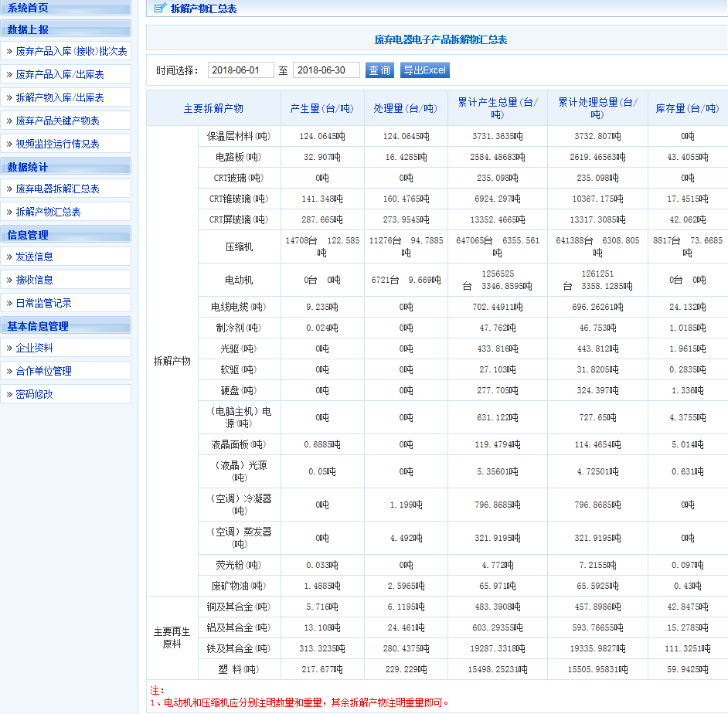This screenshot has height=714, width=728.
Task: Select the start date field 2018-06-01
Action: 240,70
